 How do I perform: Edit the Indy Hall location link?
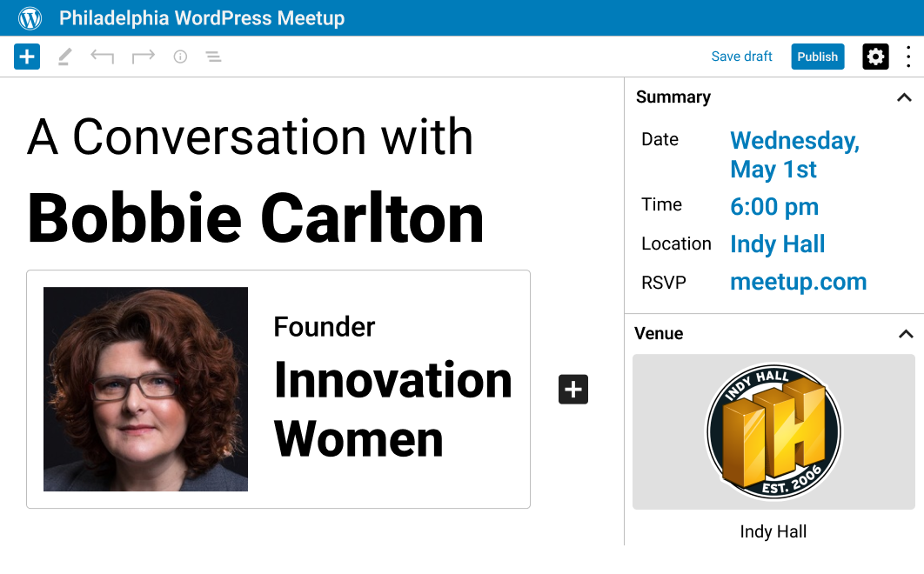tap(777, 244)
